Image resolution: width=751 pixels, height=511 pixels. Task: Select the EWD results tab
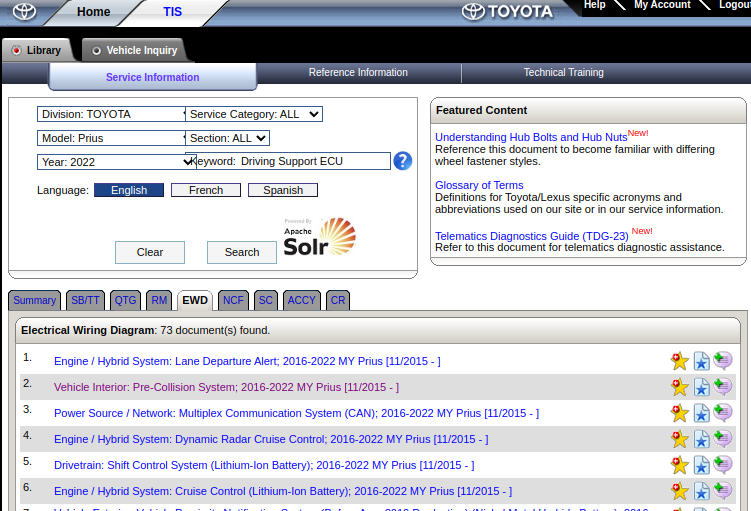(x=195, y=300)
